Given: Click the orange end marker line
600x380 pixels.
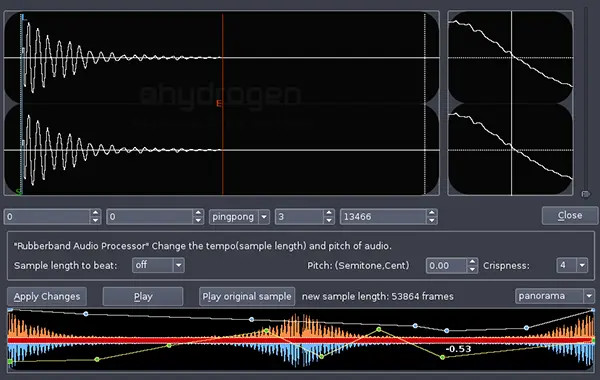Looking at the screenshot, I should 222,103.
